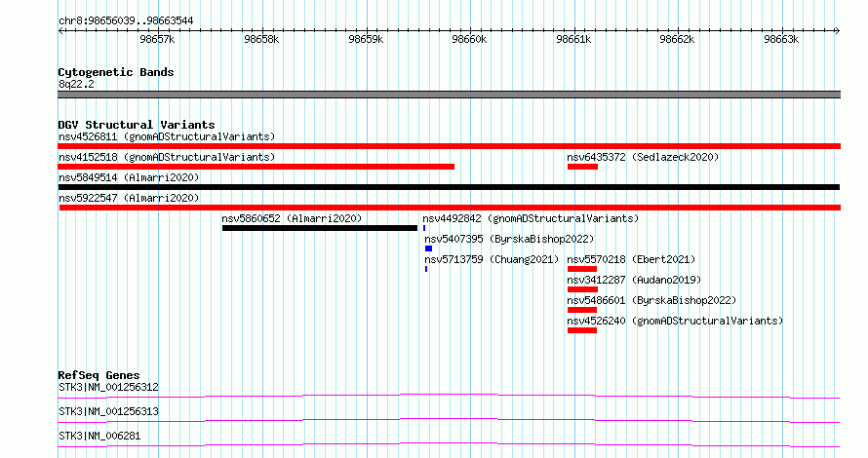Screen dimensions: 868x458
Task: Click the 98660k ruler label
Action: coord(469,39)
